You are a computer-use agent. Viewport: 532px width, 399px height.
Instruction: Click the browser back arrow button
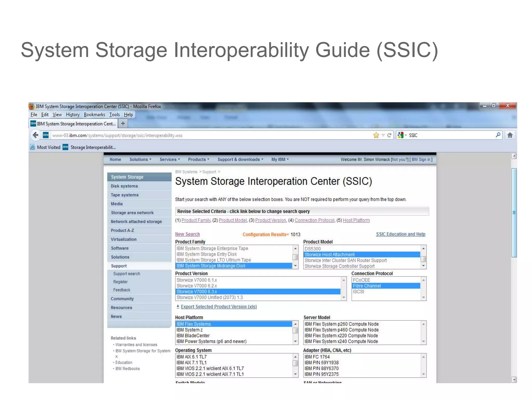tap(36, 135)
